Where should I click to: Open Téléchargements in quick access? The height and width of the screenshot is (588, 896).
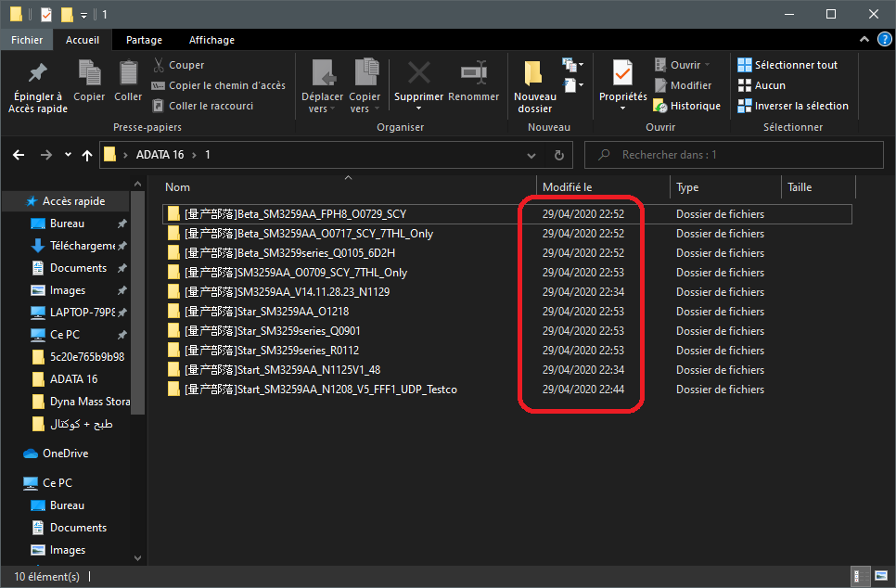point(79,246)
